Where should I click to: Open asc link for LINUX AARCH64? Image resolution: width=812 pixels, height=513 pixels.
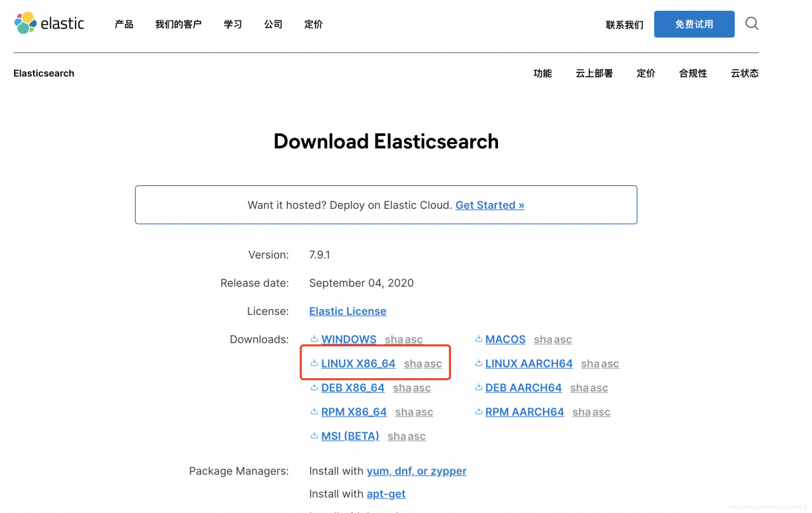coord(610,364)
